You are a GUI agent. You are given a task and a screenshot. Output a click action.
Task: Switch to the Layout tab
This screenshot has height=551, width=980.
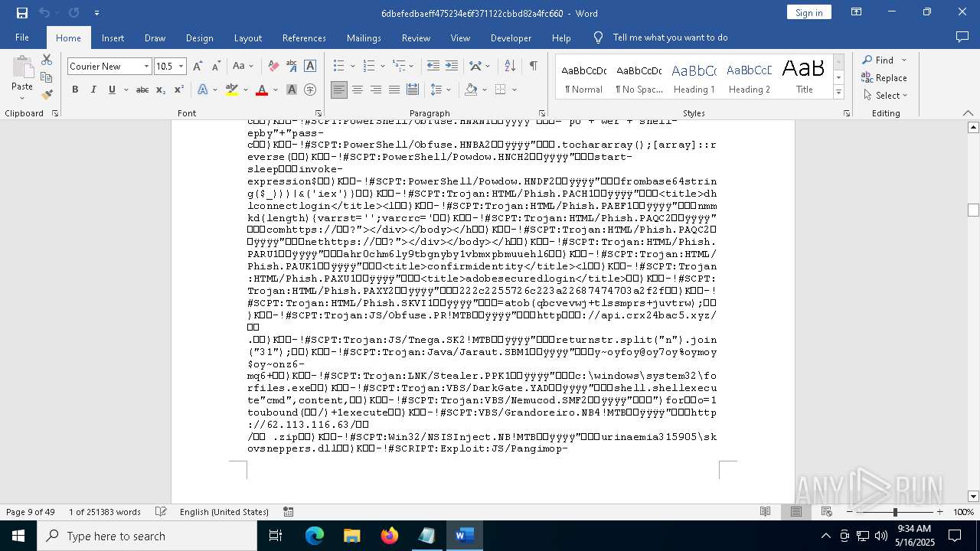(247, 37)
